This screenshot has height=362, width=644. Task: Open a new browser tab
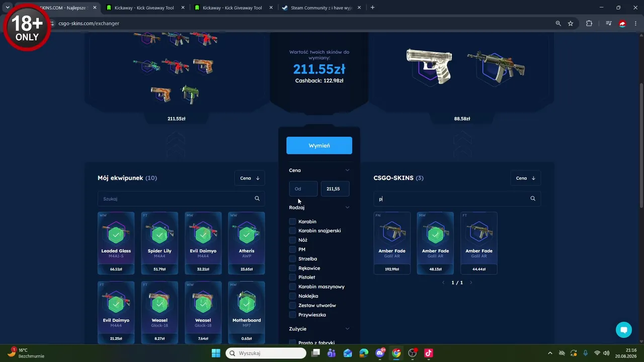click(372, 8)
